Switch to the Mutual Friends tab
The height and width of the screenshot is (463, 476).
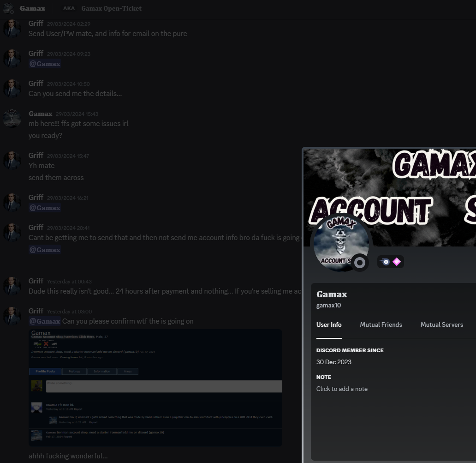click(381, 325)
